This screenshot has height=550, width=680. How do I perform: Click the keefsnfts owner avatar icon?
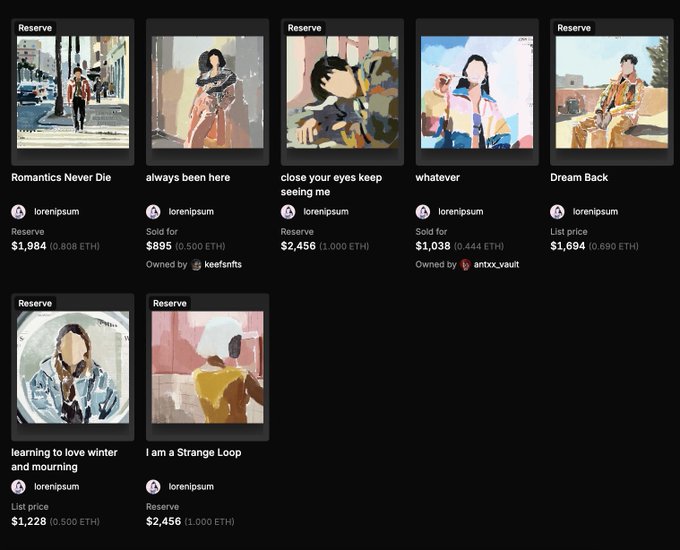pos(196,265)
